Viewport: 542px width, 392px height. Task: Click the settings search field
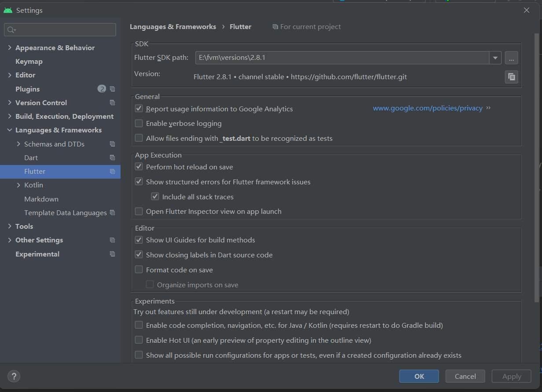[60, 30]
